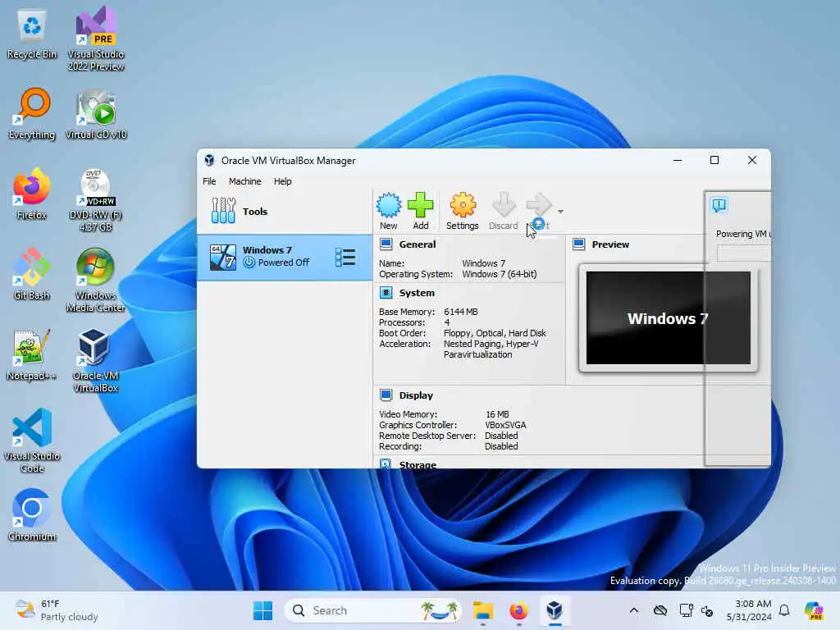Open the Recycle Bin desktop icon
The width and height of the screenshot is (840, 630).
[x=32, y=34]
